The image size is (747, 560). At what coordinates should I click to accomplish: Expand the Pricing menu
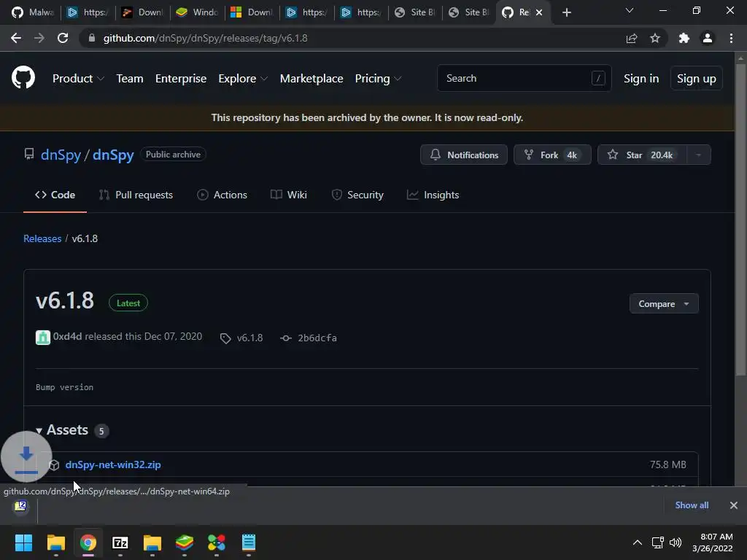[x=379, y=79]
